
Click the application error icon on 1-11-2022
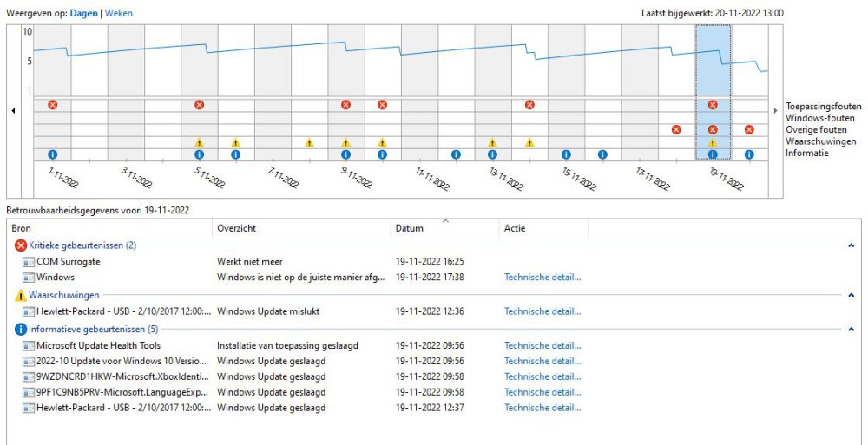52,105
